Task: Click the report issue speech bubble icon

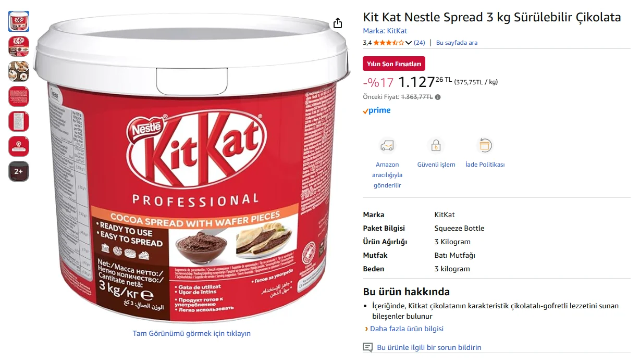Action: (x=368, y=347)
